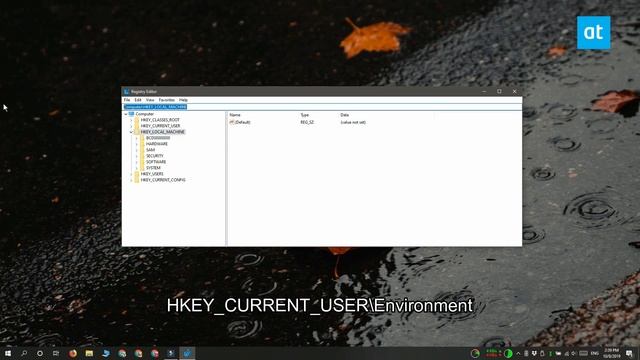Collapse the HKEY_LOCAL_MACHINE arrow

pos(131,132)
